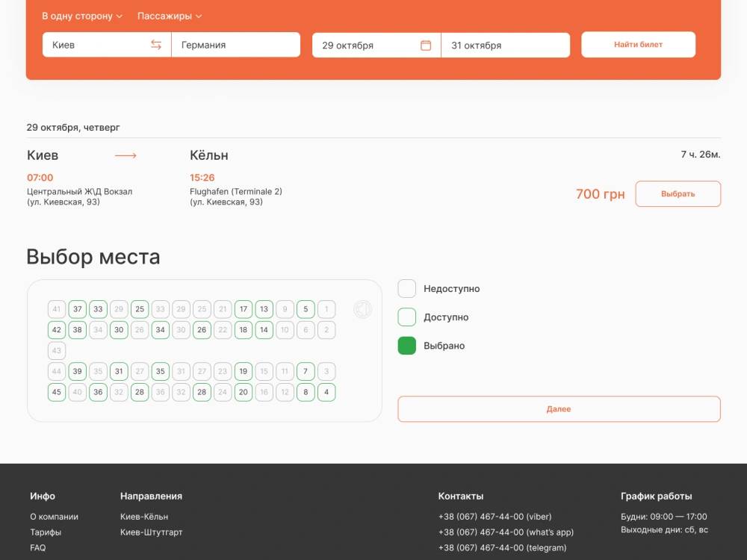Pick available seat 39
Viewport: 747px width, 560px height.
pyautogui.click(x=77, y=371)
